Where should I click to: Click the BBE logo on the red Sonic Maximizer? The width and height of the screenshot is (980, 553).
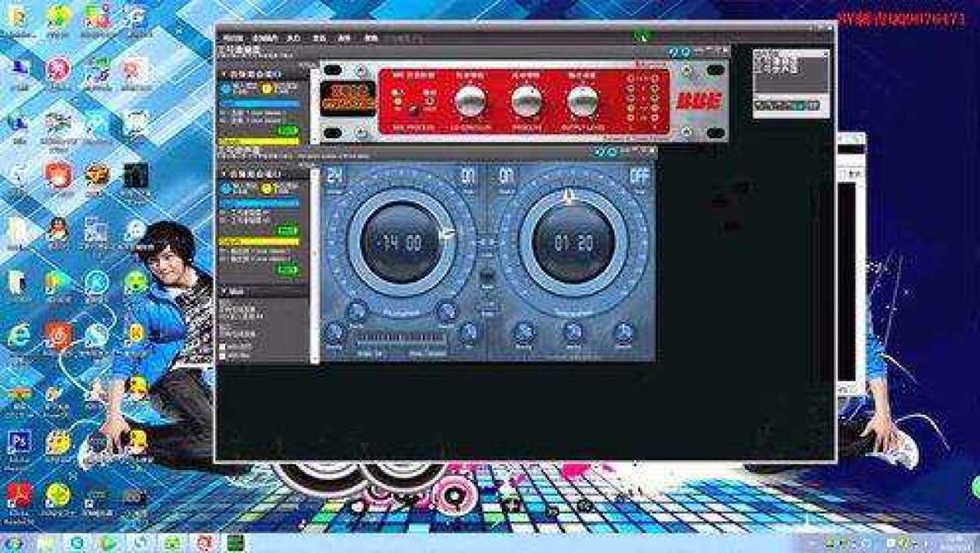coord(699,98)
